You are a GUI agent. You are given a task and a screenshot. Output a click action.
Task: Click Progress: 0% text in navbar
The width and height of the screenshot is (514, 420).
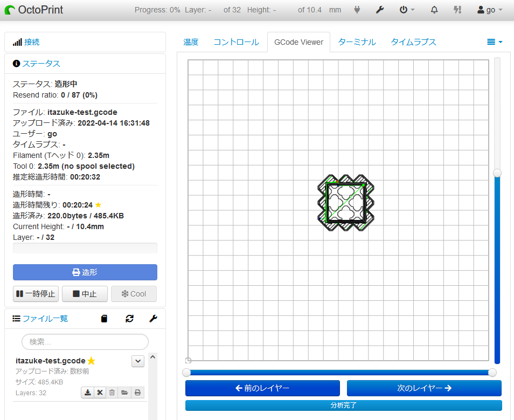tap(157, 10)
